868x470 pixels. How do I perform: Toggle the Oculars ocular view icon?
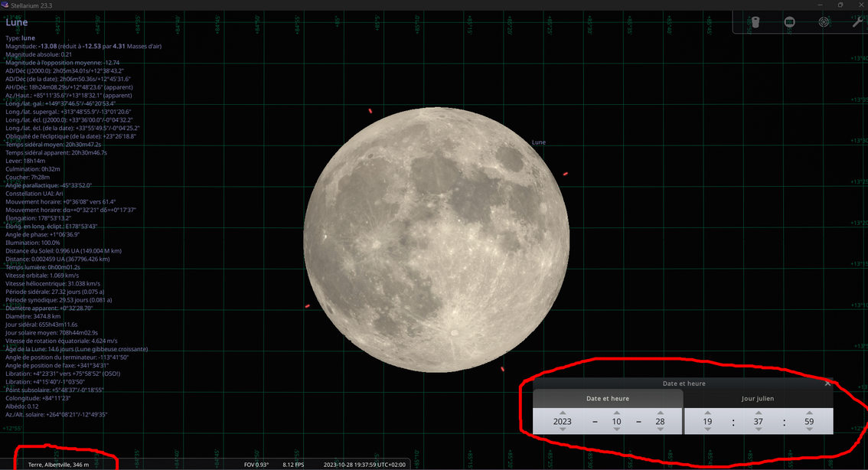[755, 22]
